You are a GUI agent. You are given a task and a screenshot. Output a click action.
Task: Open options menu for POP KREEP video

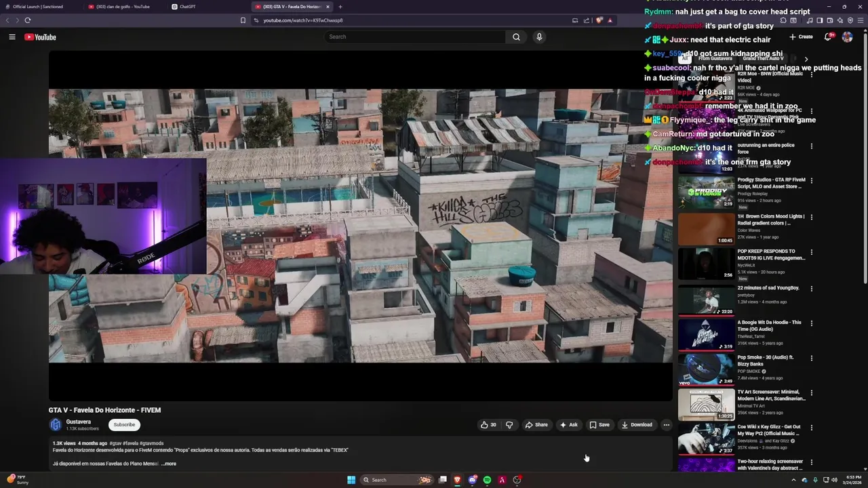click(x=811, y=252)
